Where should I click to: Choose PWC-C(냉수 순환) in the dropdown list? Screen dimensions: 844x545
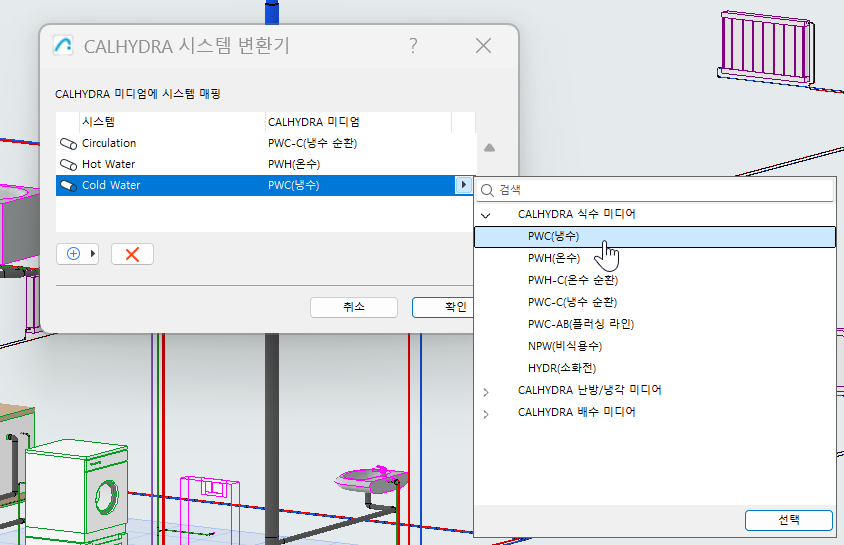click(x=655, y=302)
